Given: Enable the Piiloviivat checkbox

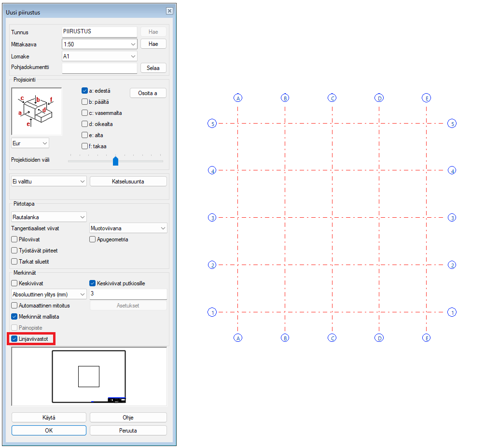Looking at the screenshot, I should [x=14, y=239].
